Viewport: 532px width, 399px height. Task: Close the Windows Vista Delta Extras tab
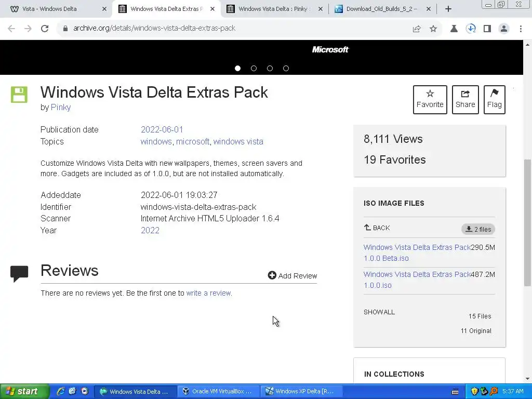(212, 9)
